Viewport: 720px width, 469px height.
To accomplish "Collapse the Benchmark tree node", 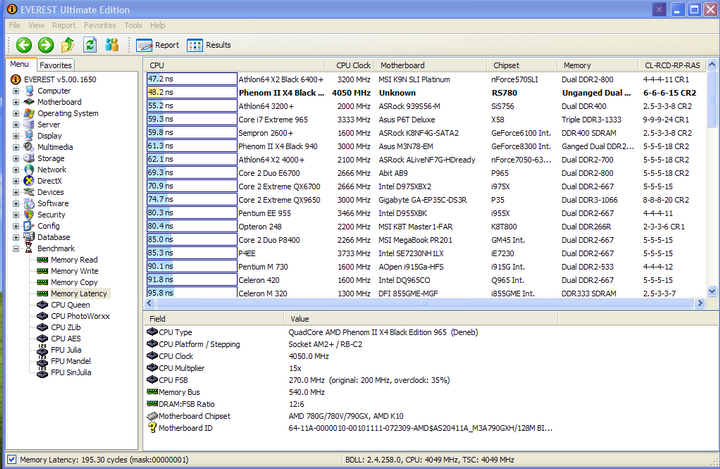I will point(16,249).
